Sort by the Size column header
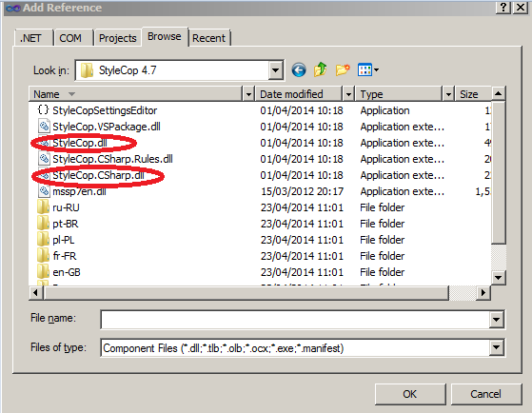The height and width of the screenshot is (413, 532). pos(473,94)
